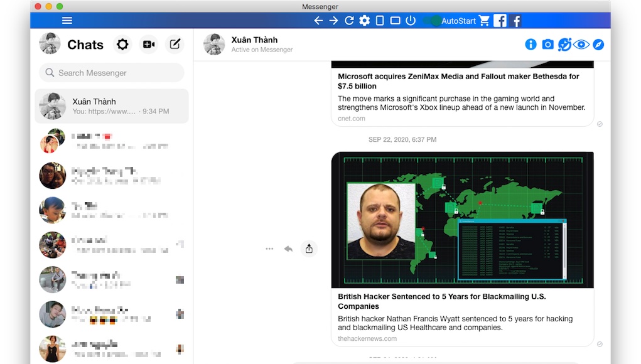Viewport: 641px width, 364px height.
Task: Open the conversation info panel
Action: pos(531,45)
